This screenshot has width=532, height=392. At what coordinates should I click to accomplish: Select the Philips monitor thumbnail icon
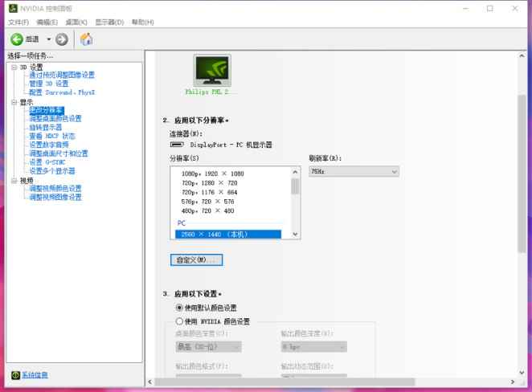click(212, 71)
